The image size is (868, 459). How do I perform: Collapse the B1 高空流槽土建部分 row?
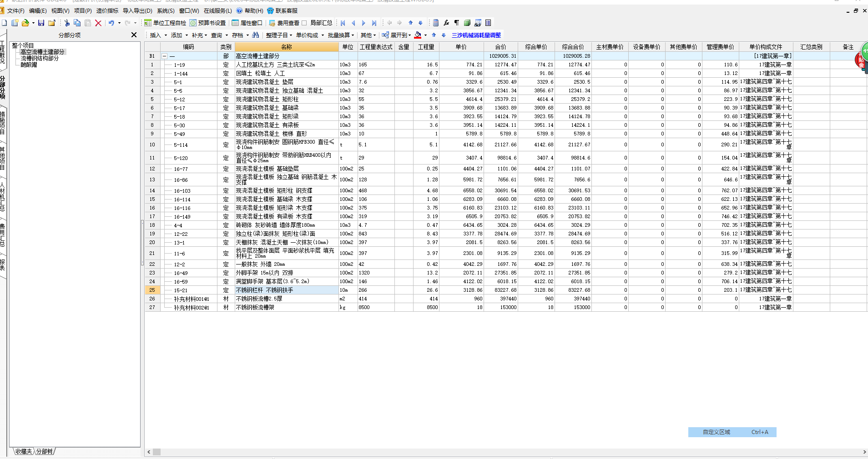point(165,56)
